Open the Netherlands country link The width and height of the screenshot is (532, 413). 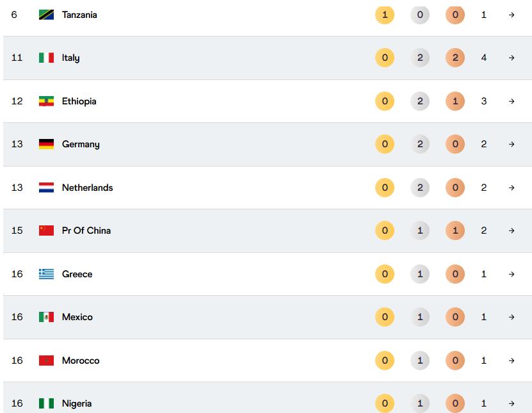(x=87, y=188)
